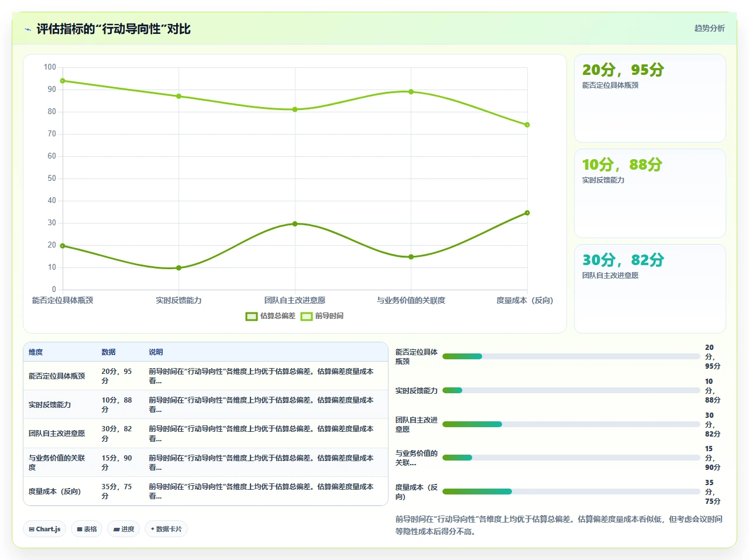
Task: Click the Chart.js tag
Action: click(x=44, y=529)
